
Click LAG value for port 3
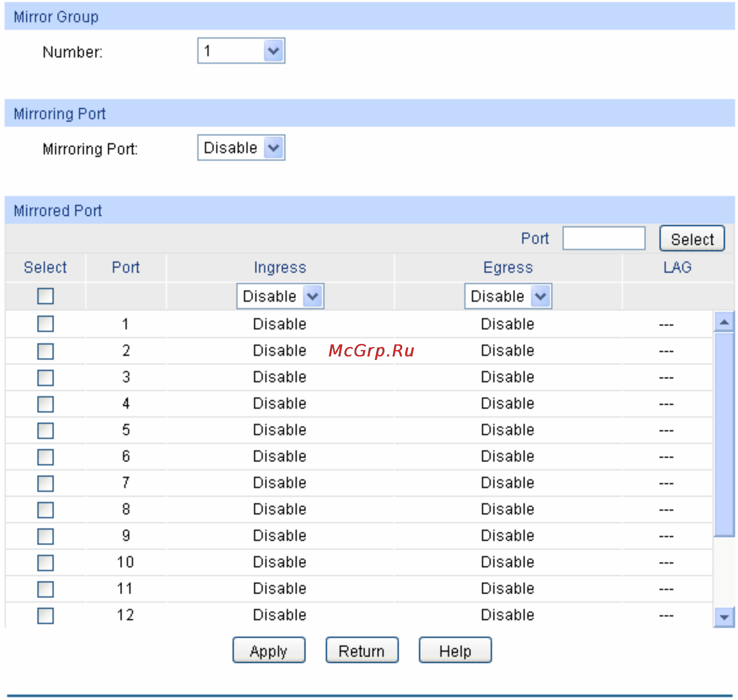coord(666,378)
